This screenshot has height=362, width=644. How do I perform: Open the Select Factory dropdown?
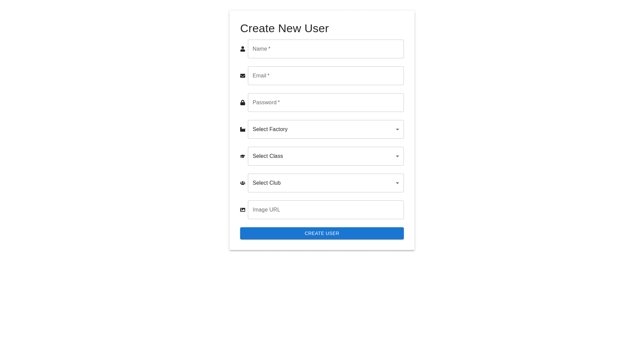point(322,129)
